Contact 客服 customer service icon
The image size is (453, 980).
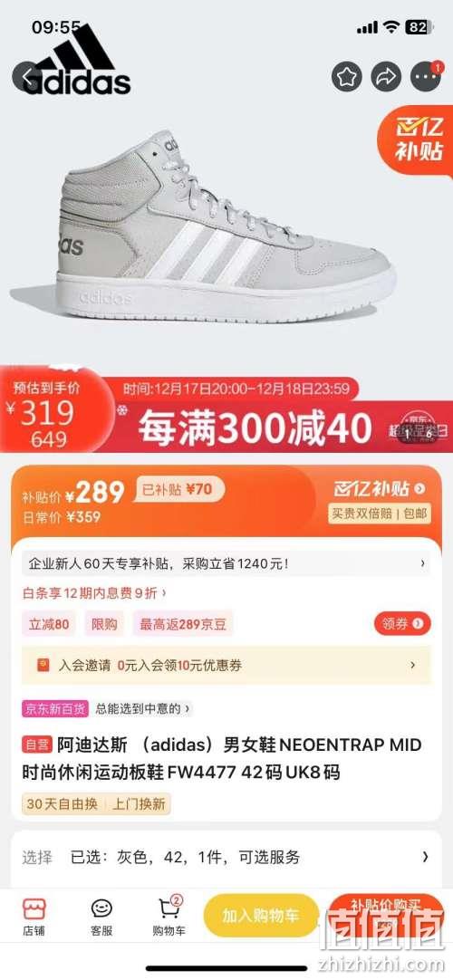pos(101,917)
